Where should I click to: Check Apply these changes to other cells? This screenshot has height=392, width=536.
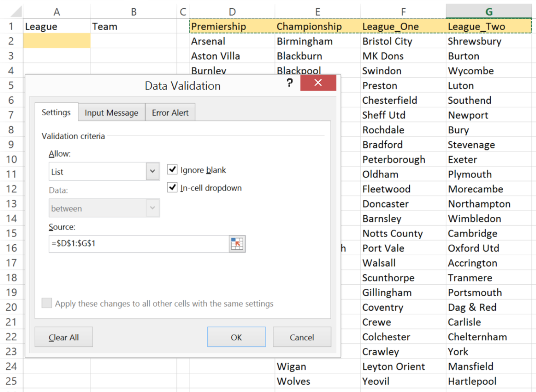coord(46,303)
